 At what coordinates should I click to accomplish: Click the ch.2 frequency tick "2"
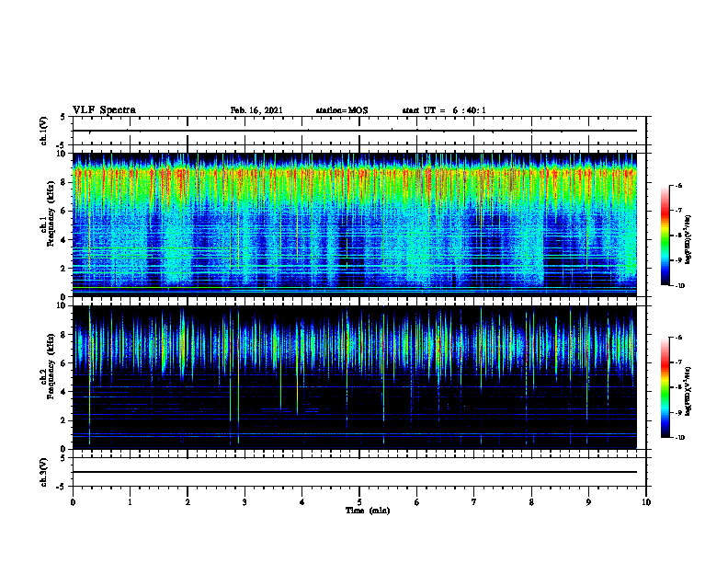pos(64,420)
